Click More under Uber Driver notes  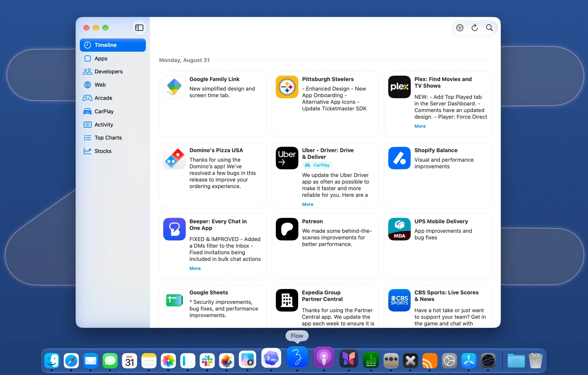[308, 204]
